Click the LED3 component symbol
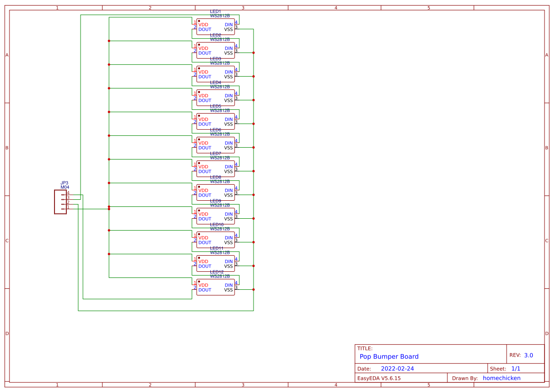Viewport: 554px width, 392px height. pos(216,74)
